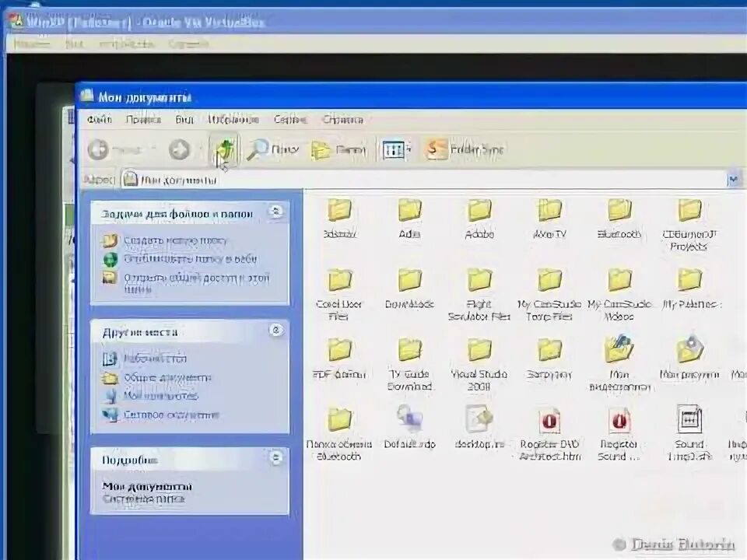Select the TV Guide Download folder
Screen dimensions: 747x560
tap(409, 366)
